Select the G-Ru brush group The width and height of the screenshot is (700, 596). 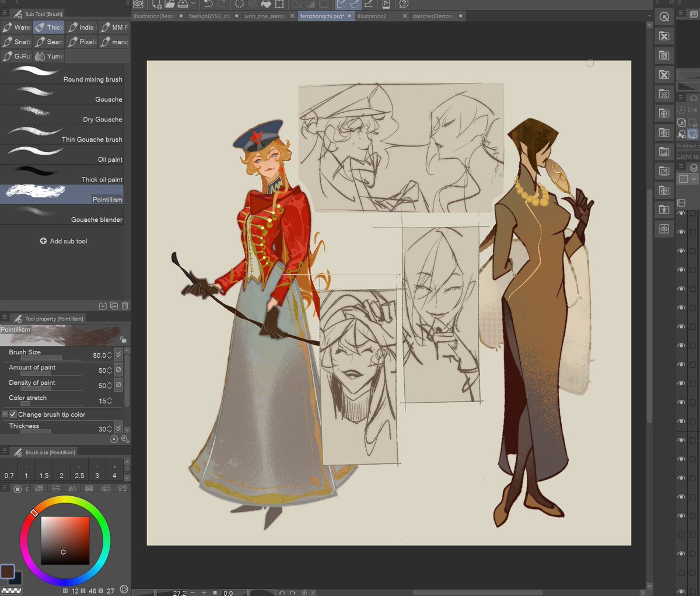pyautogui.click(x=16, y=56)
